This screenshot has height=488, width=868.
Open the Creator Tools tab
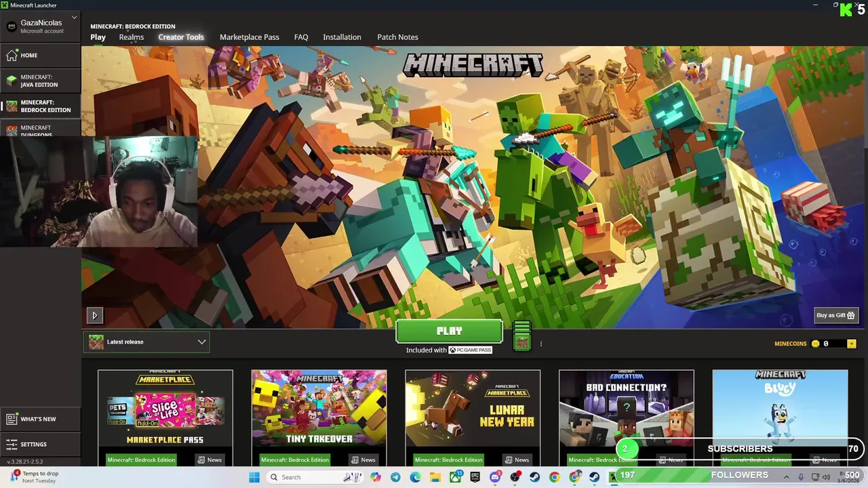coord(181,37)
